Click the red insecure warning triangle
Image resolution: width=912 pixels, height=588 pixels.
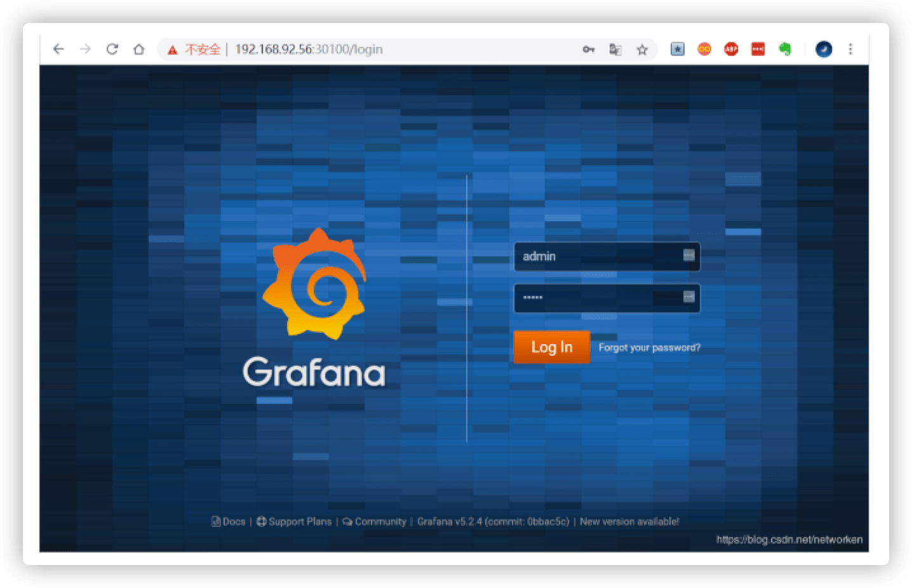point(172,50)
